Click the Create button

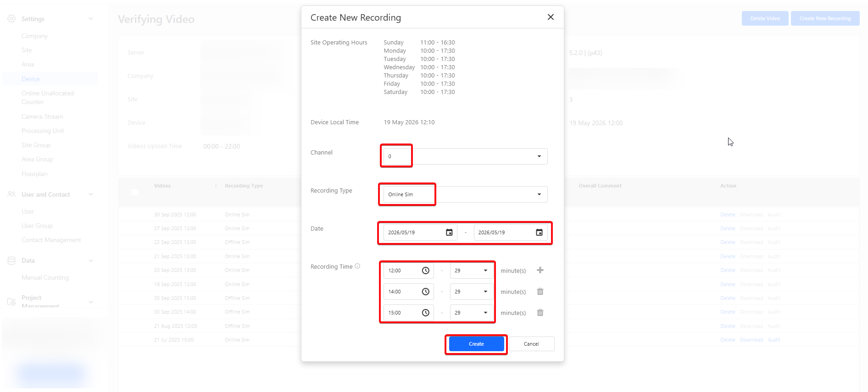[x=476, y=344]
